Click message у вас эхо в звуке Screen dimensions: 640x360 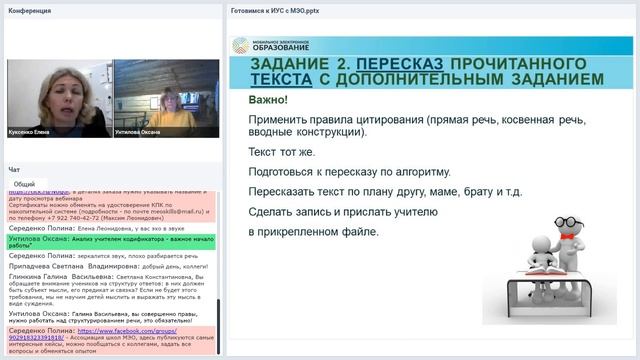coord(96,228)
